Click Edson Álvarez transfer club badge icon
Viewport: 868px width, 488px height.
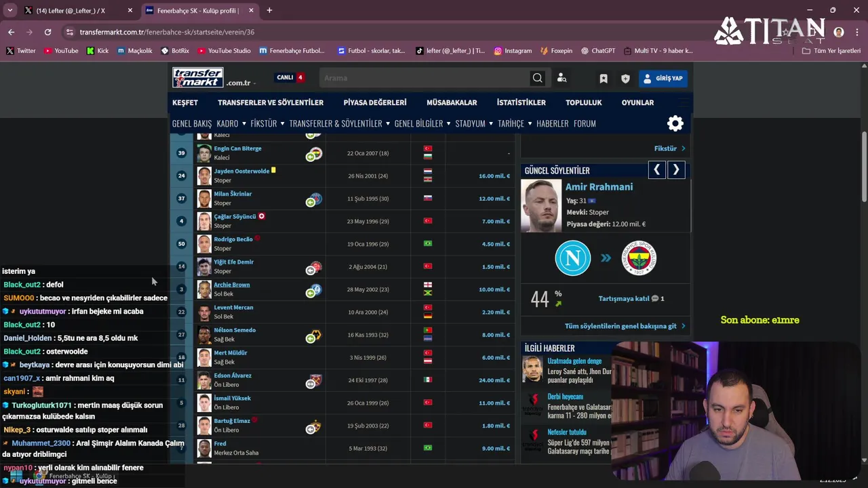[315, 381]
